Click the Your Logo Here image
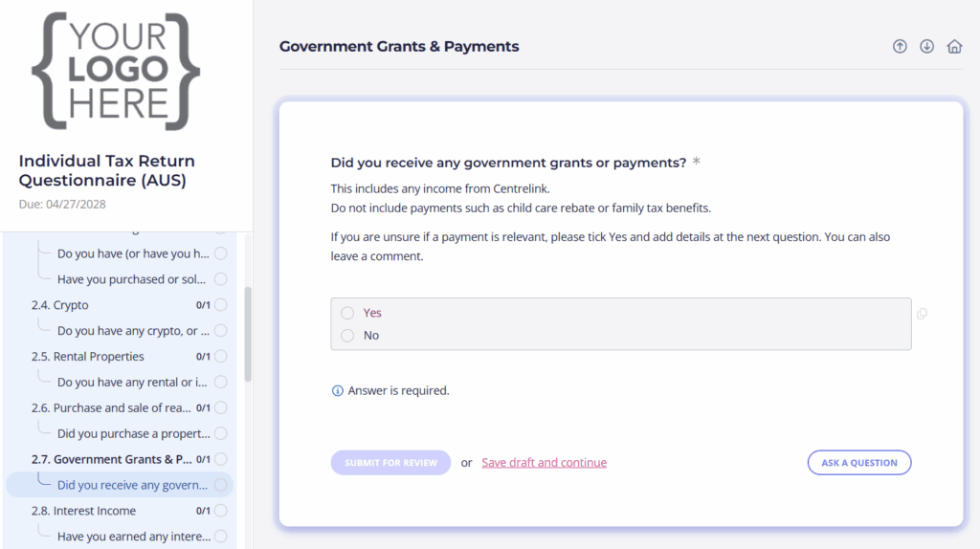This screenshot has width=980, height=549. pyautogui.click(x=116, y=72)
